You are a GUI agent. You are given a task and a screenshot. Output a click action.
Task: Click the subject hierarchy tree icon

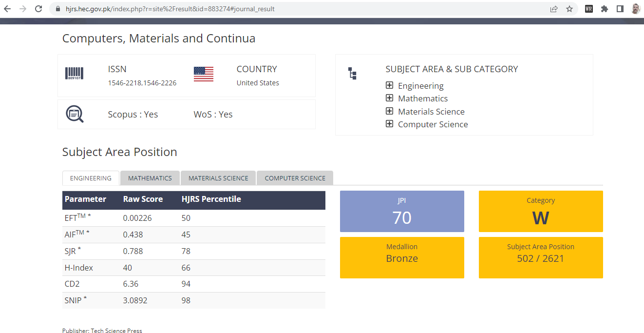click(352, 74)
